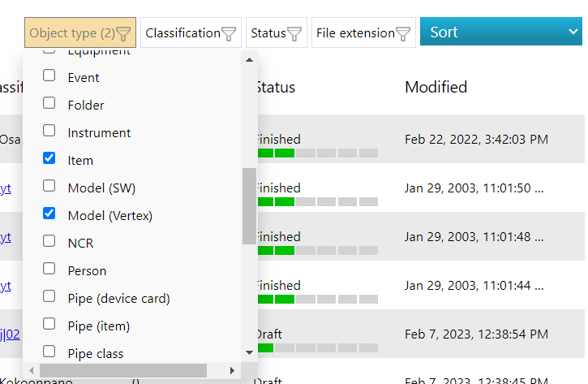
Task: Click the horizontal scroll left arrow
Action: pyautogui.click(x=30, y=370)
